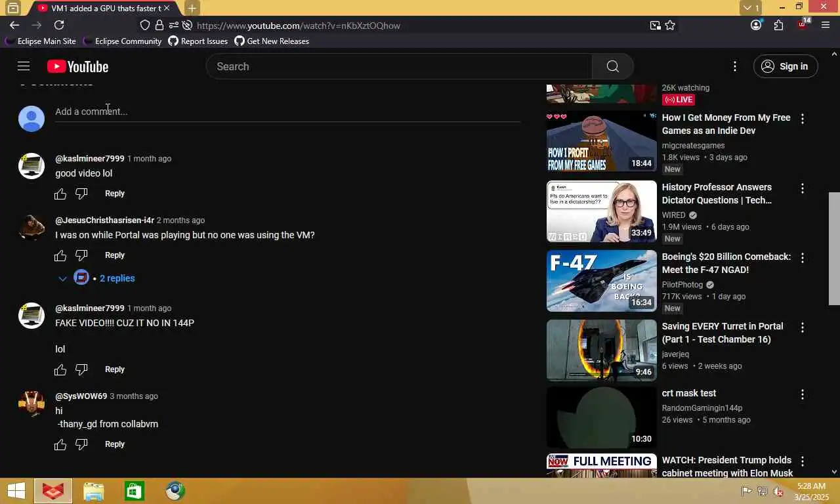Open options for crt mask test video
The height and width of the screenshot is (504, 840).
802,394
